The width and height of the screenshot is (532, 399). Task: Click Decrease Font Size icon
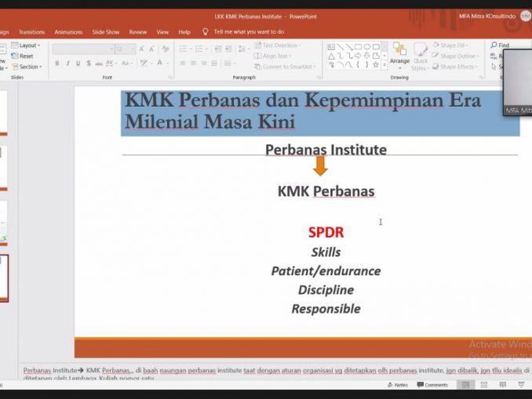tap(151, 49)
